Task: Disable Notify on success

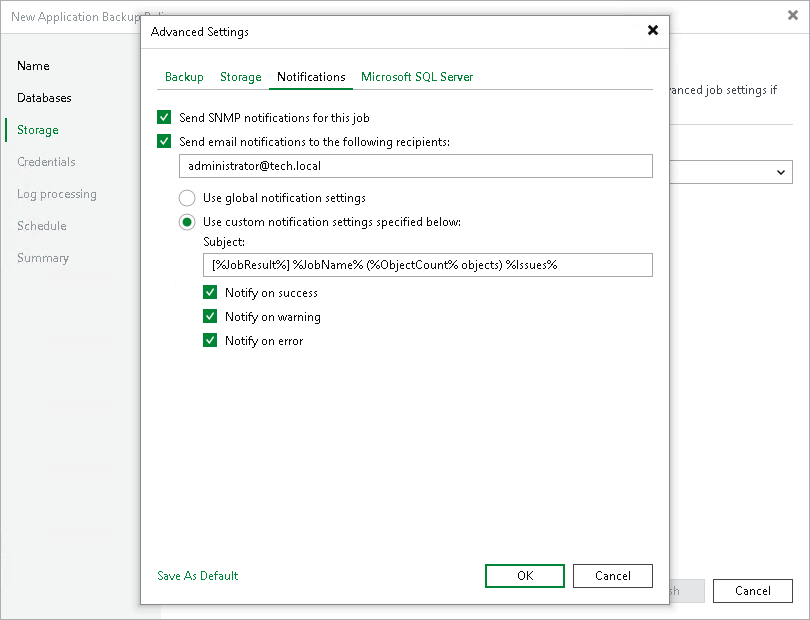Action: pyautogui.click(x=210, y=292)
